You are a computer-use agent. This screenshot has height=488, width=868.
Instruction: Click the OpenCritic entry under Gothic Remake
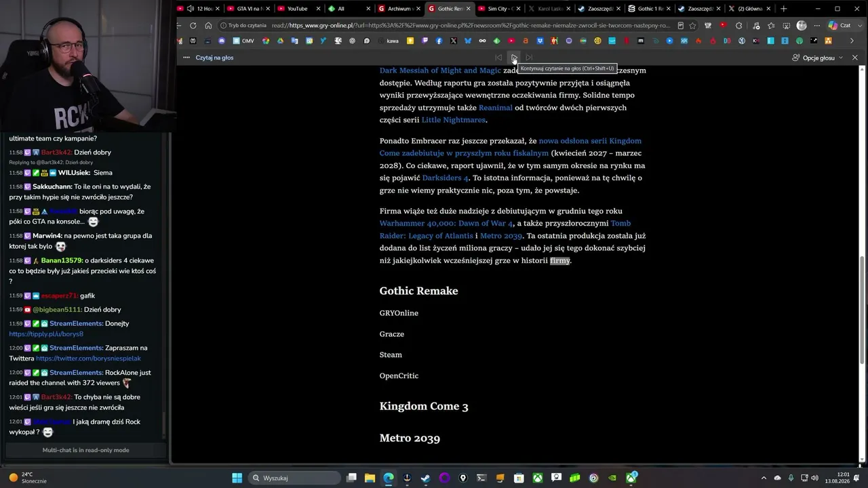click(399, 376)
